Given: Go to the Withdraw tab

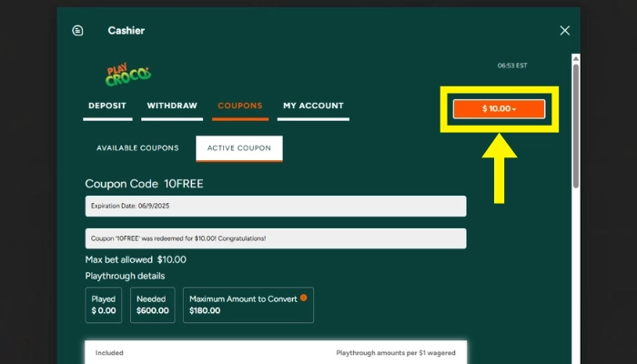Looking at the screenshot, I should (172, 106).
